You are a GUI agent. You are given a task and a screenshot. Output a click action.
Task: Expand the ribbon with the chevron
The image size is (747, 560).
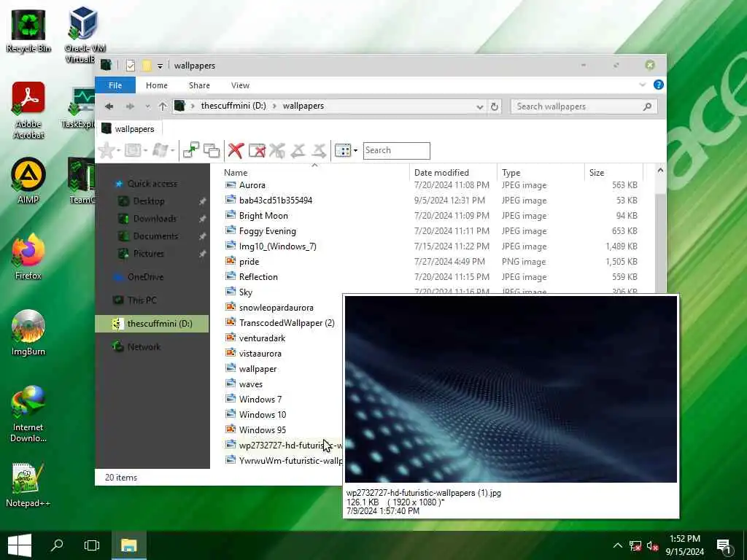[x=642, y=85]
